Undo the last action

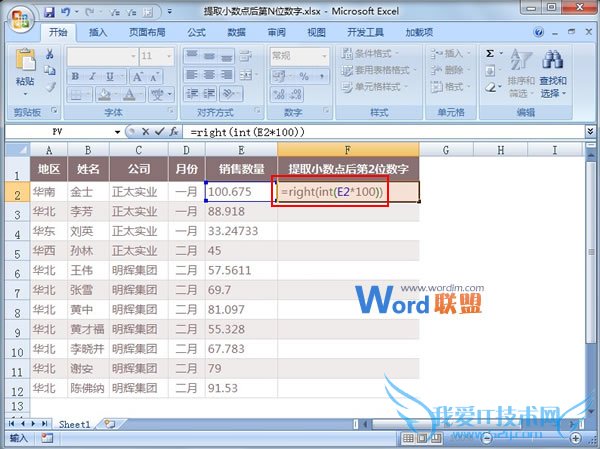click(x=66, y=12)
